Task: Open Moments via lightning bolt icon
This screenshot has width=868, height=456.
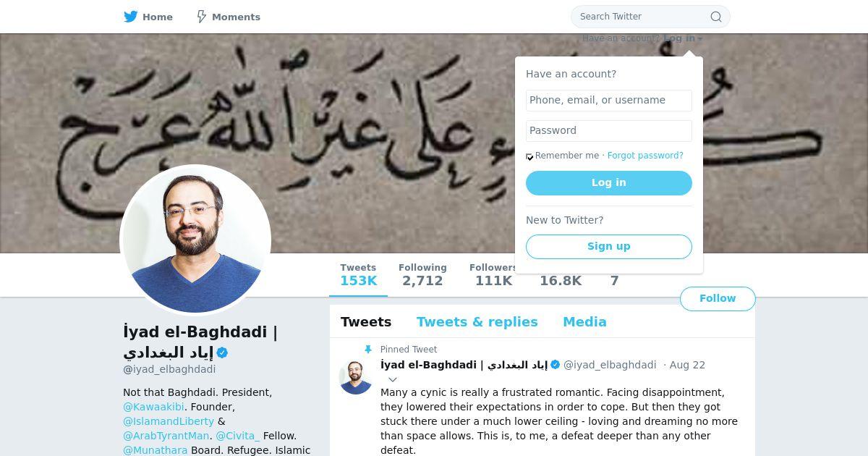Action: click(202, 16)
